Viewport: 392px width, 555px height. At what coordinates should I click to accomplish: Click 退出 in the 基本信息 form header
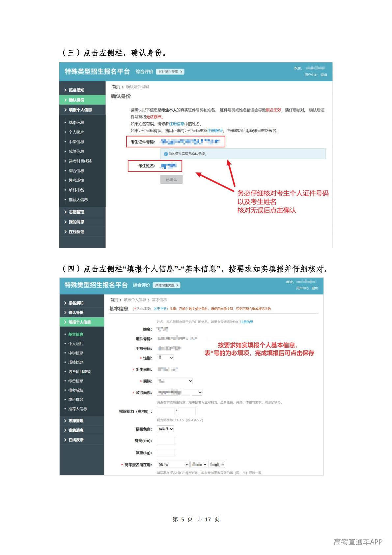pyautogui.click(x=315, y=288)
